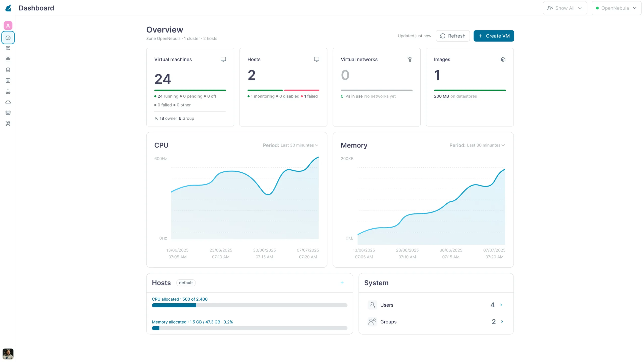Click the zone subtitle '1 cluster · 2 hosts'
This screenshot has width=644, height=362.
click(x=200, y=39)
